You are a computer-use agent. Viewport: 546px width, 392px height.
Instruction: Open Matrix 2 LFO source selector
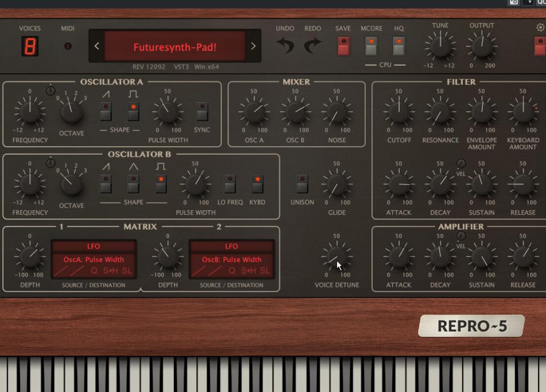(x=231, y=246)
